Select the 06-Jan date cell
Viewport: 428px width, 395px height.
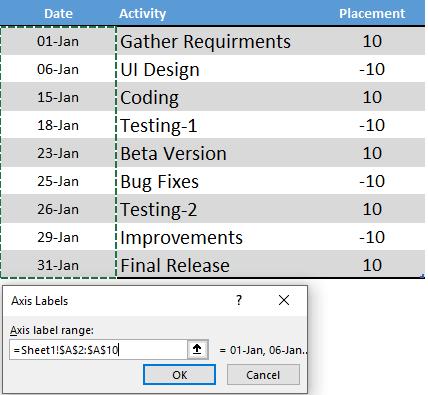point(58,69)
